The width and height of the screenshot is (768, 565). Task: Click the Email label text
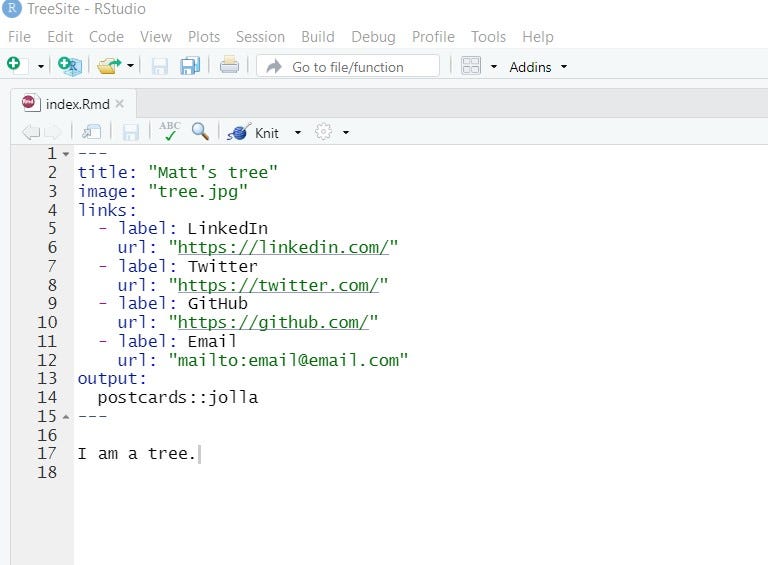pos(212,341)
